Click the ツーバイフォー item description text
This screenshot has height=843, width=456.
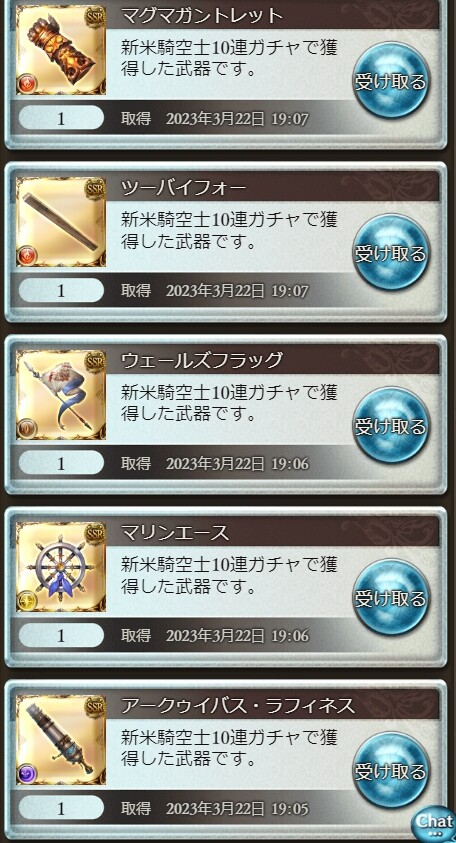coord(229,230)
